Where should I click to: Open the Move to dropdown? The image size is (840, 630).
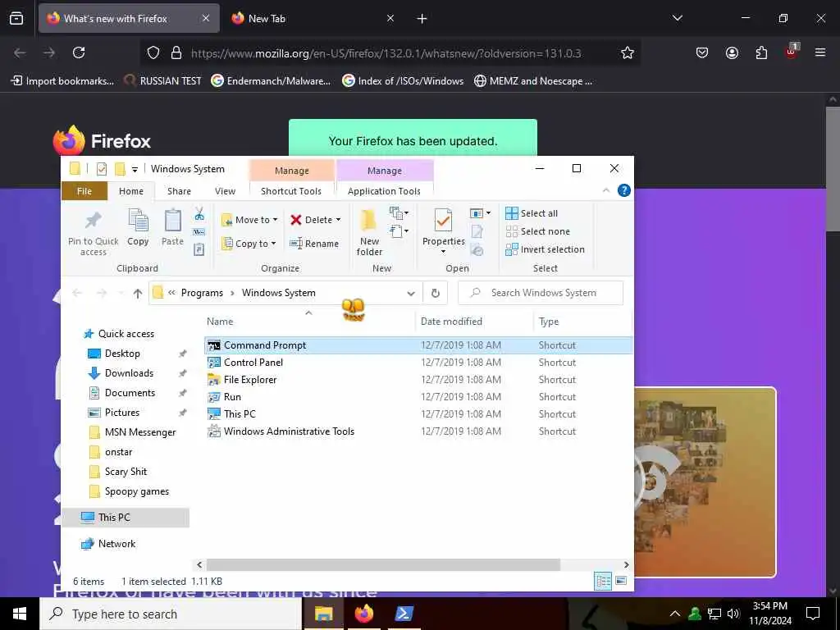[249, 220]
